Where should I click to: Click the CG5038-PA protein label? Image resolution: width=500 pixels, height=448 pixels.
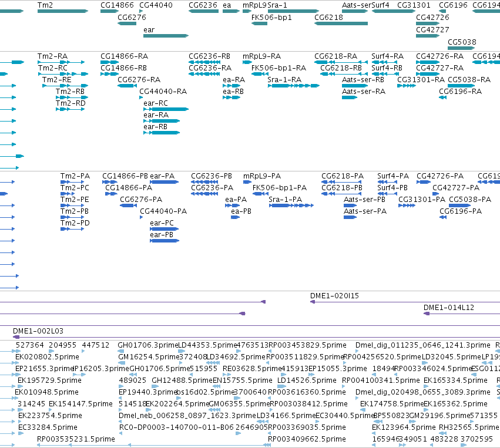470,200
